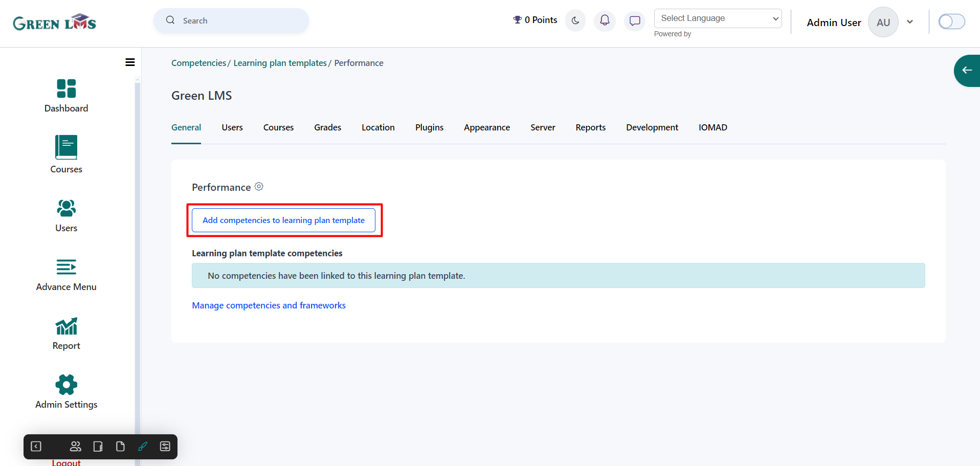Click the trophy 0 Points indicator
Image resolution: width=980 pixels, height=466 pixels.
tap(535, 20)
